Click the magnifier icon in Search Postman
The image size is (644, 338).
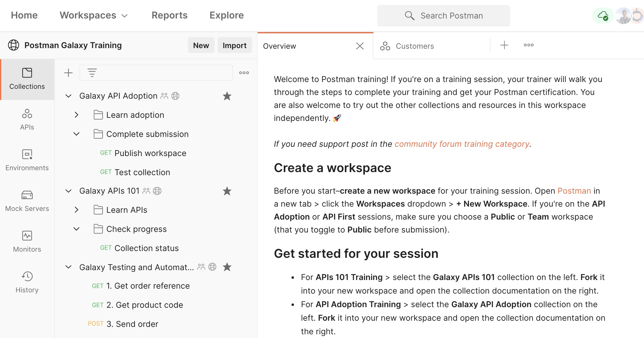click(x=410, y=15)
